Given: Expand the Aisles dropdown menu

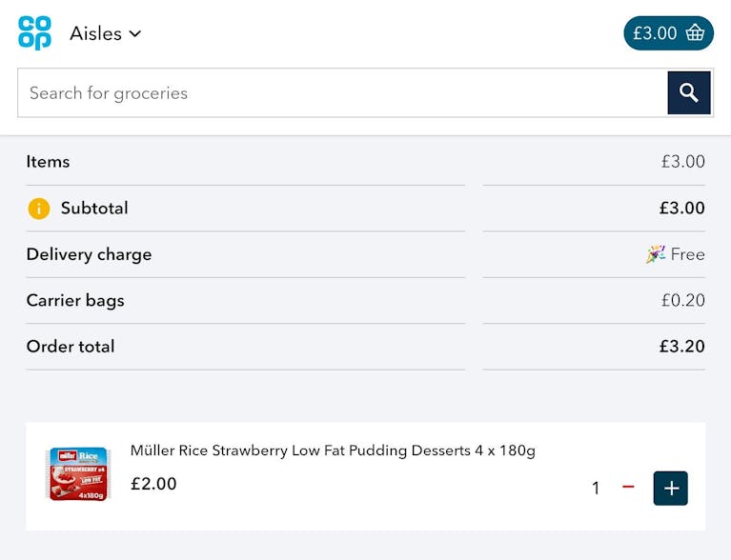Looking at the screenshot, I should [x=106, y=33].
